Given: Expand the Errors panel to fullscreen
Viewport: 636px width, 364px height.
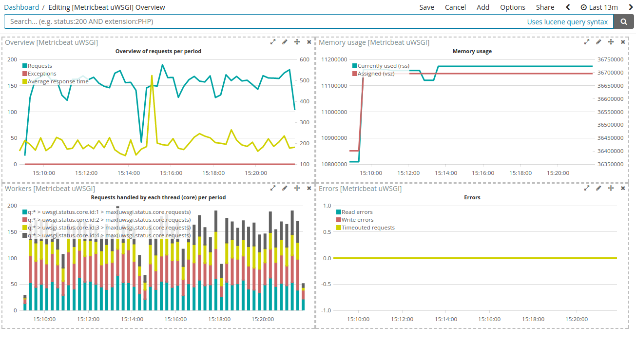Looking at the screenshot, I should click(x=587, y=188).
